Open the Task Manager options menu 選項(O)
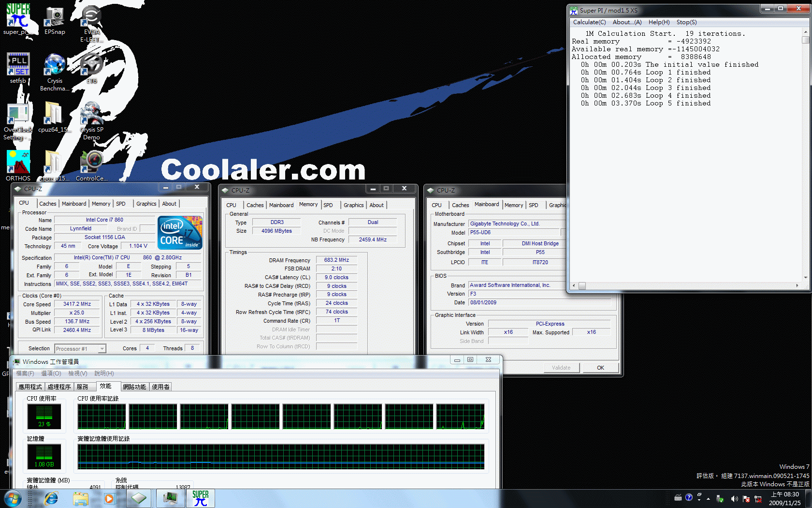 click(51, 374)
